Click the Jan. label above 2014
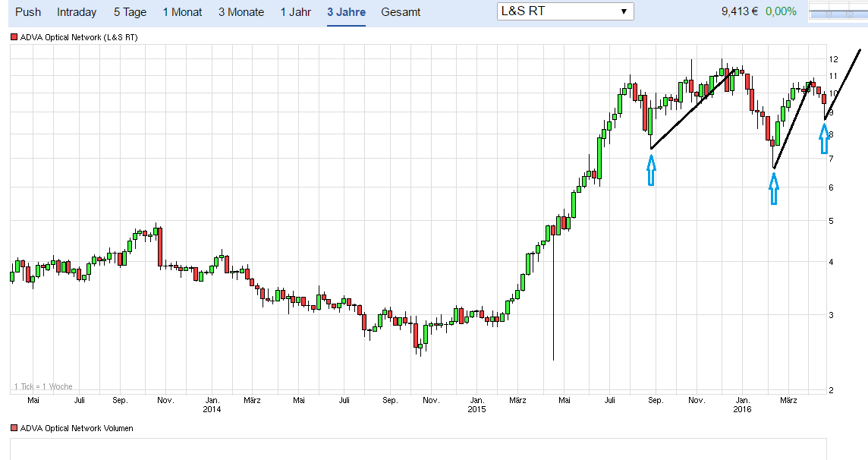 tap(212, 400)
